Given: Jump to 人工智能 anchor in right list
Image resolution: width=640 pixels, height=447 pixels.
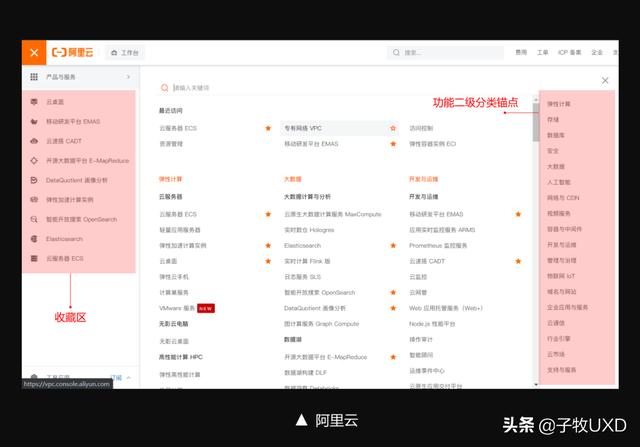Looking at the screenshot, I should coord(559,182).
